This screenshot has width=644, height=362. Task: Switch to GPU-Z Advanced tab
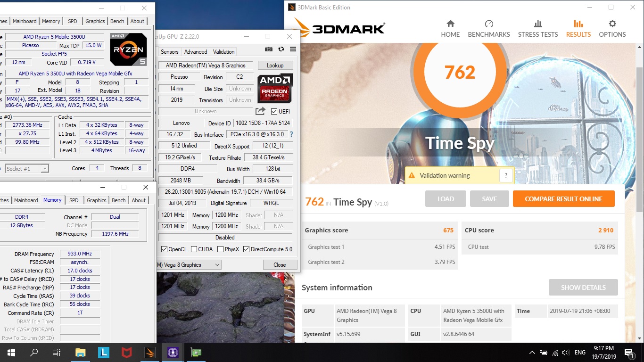(x=196, y=52)
